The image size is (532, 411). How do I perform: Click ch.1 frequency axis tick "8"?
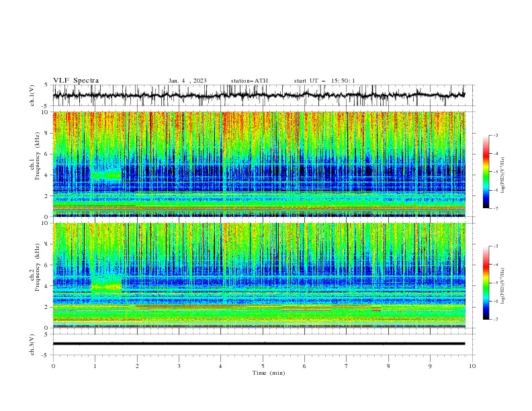(47, 133)
